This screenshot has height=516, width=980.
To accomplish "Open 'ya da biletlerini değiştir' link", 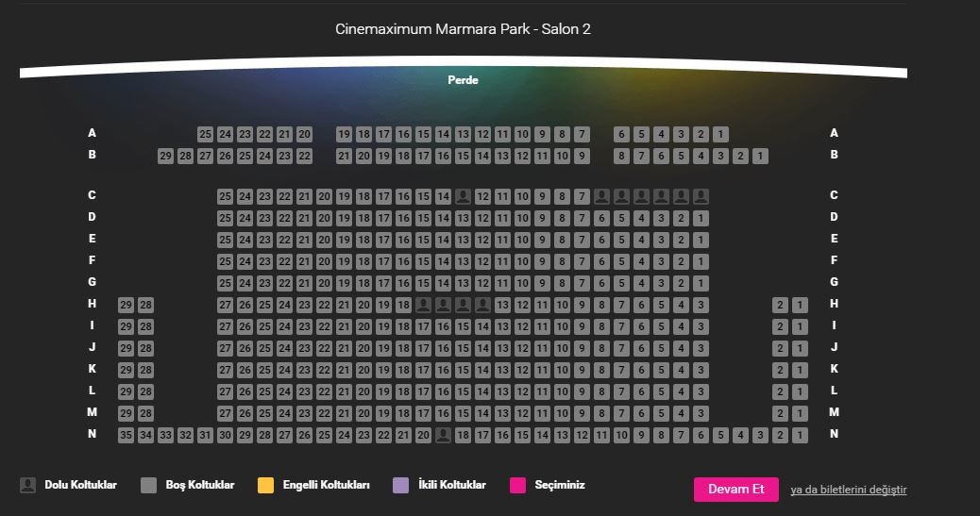I will click(x=848, y=490).
